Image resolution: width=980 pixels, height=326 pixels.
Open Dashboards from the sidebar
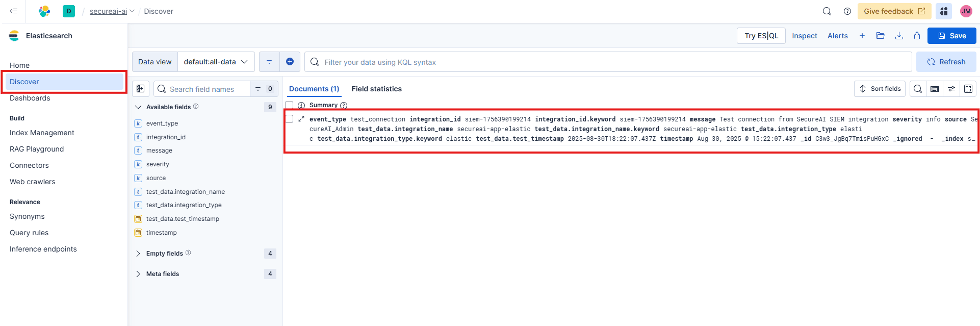pos(30,98)
